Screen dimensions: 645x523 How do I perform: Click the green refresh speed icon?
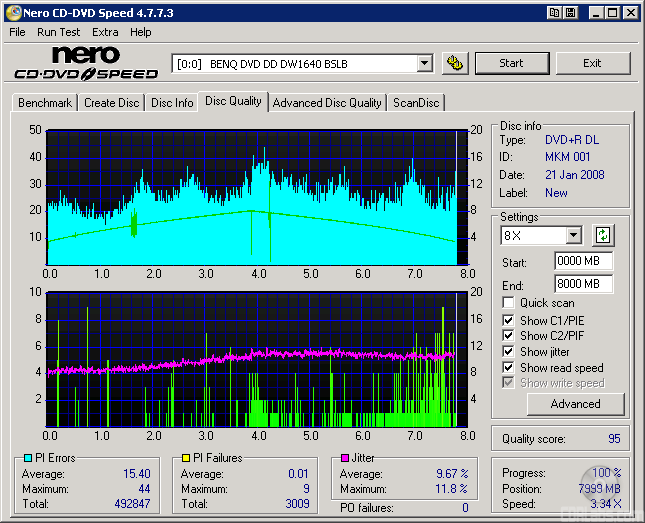[603, 236]
